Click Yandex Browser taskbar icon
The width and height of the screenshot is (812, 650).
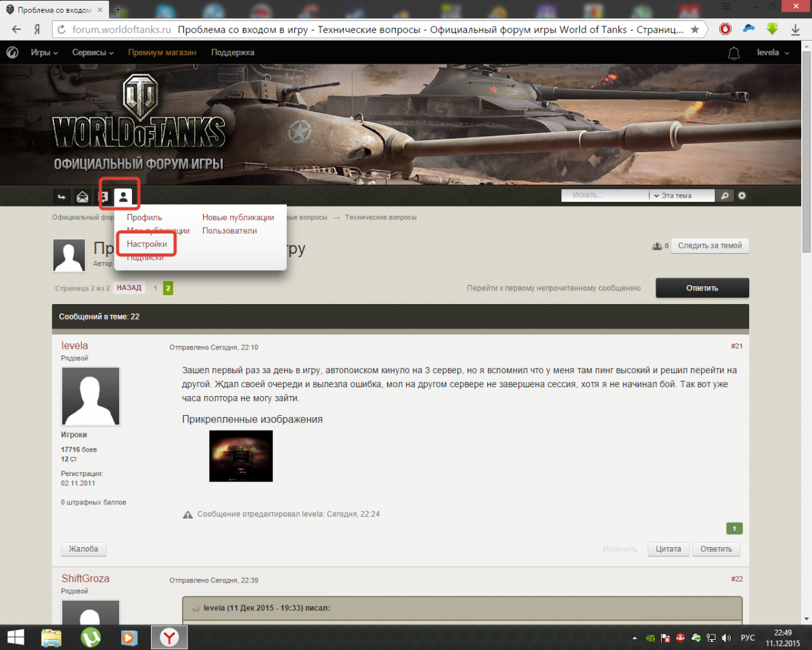[169, 637]
